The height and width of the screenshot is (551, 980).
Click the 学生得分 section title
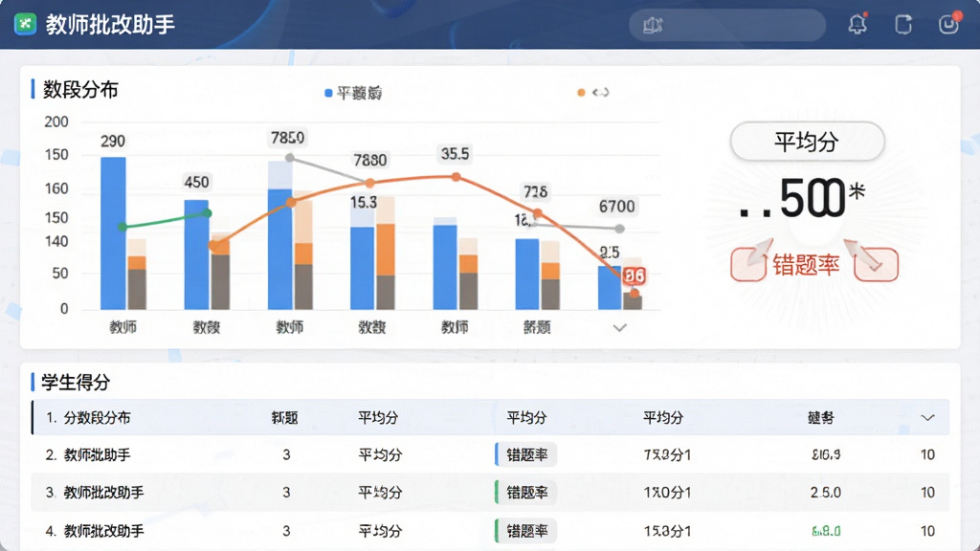point(76,383)
